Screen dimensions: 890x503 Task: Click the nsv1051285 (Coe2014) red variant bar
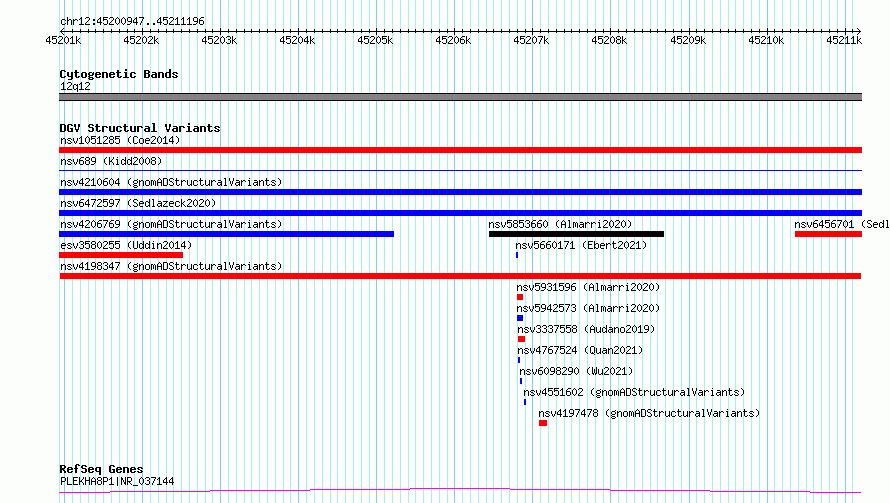[460, 150]
